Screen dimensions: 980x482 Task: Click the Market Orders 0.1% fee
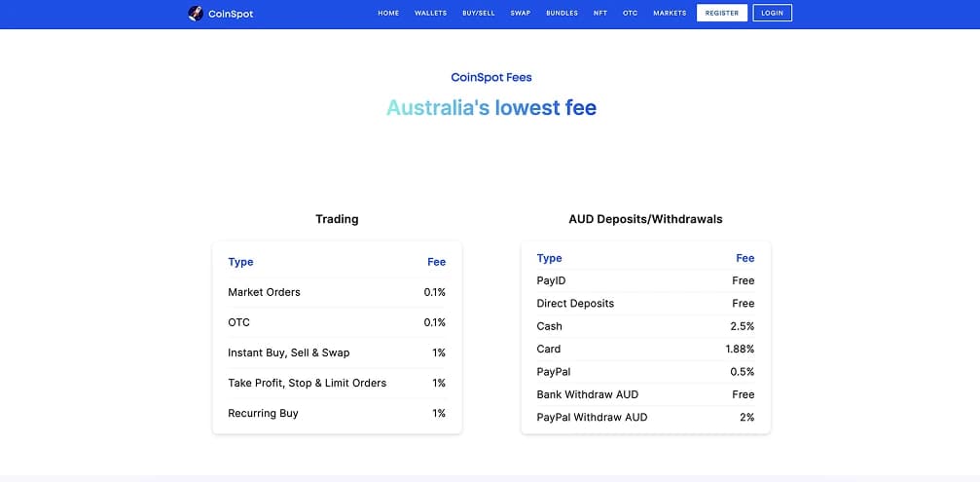click(x=434, y=292)
